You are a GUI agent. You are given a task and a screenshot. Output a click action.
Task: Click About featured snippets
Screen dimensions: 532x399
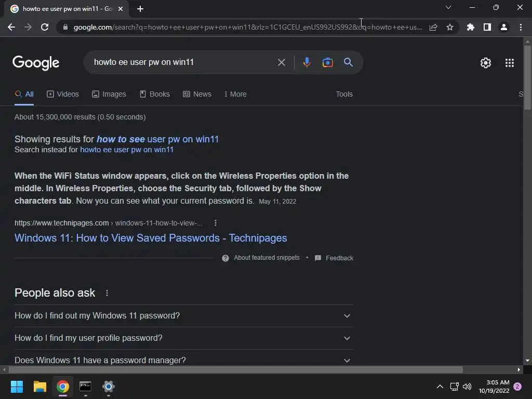point(261,258)
